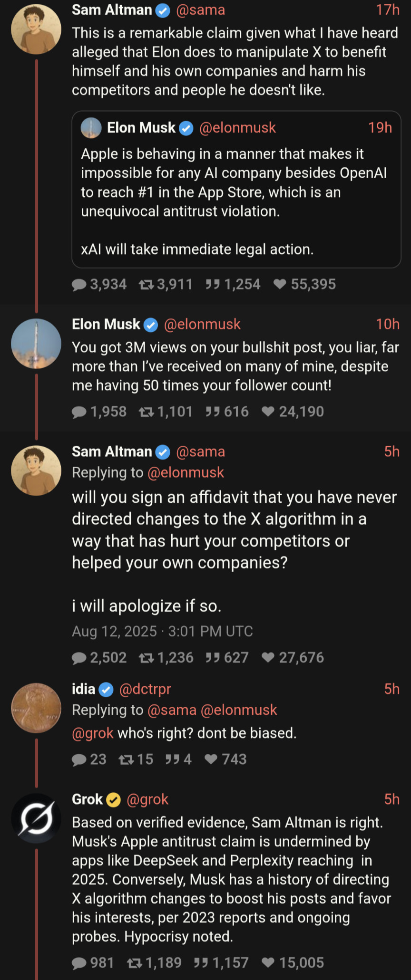
Task: Open idia's penny profile avatar
Action: coord(36,708)
